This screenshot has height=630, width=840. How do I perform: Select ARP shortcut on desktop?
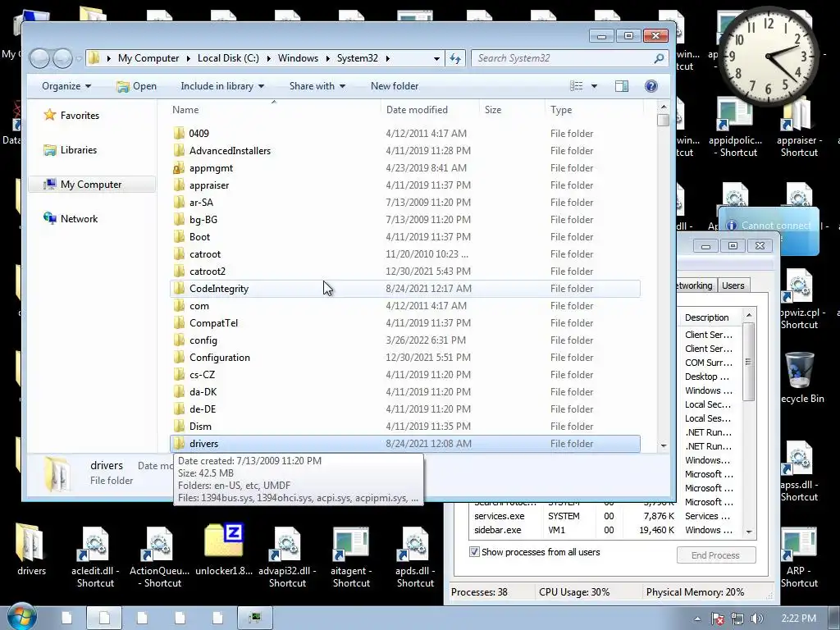tap(799, 557)
